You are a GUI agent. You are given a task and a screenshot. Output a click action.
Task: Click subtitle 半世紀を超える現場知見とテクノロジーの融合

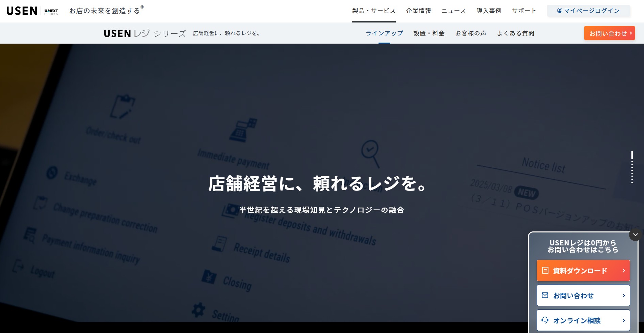(322, 210)
